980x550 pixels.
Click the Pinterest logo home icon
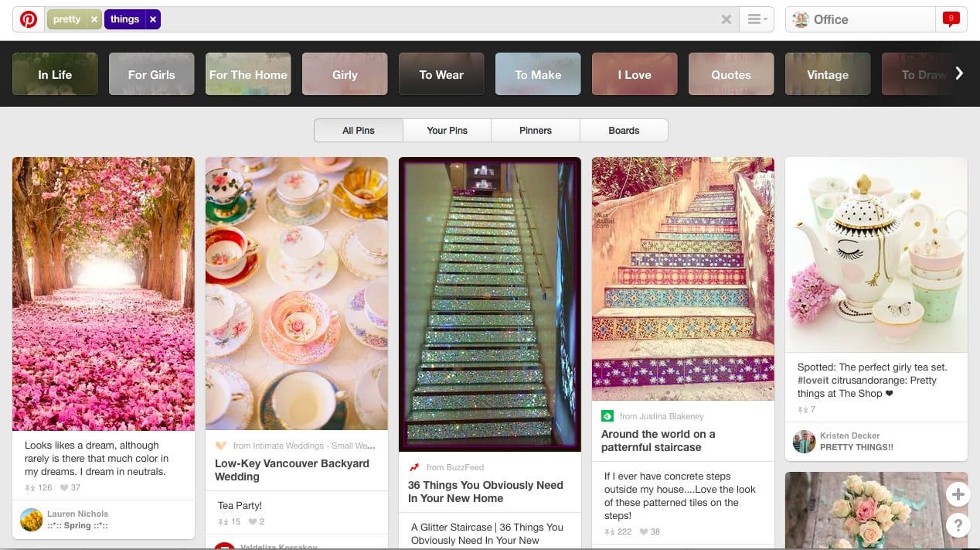[29, 19]
